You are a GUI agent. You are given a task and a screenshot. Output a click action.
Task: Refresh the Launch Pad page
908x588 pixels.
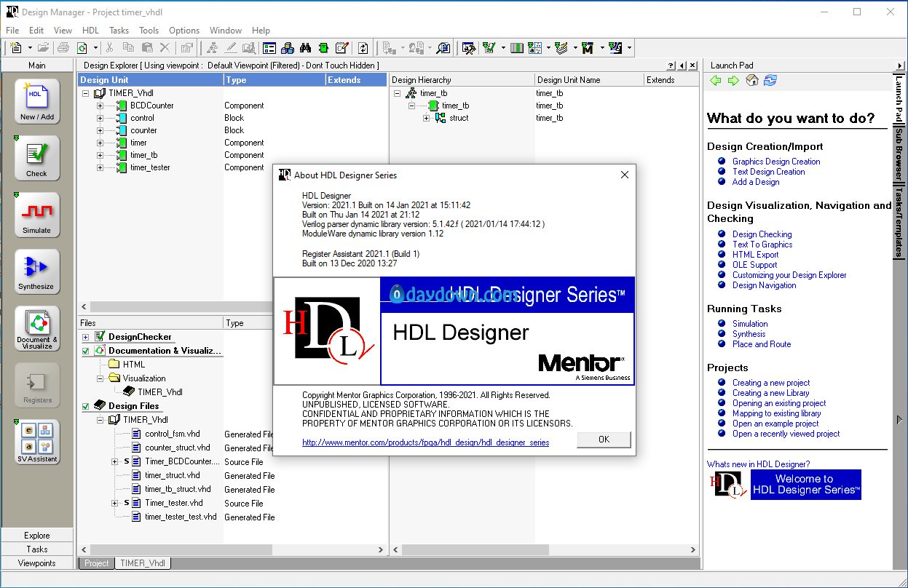pyautogui.click(x=770, y=80)
